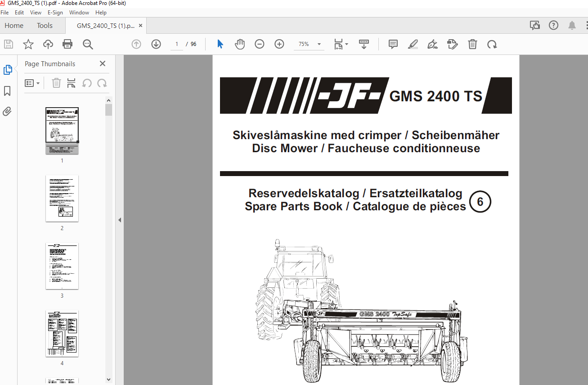
Task: Open the find text magnifier tool
Action: pos(88,44)
